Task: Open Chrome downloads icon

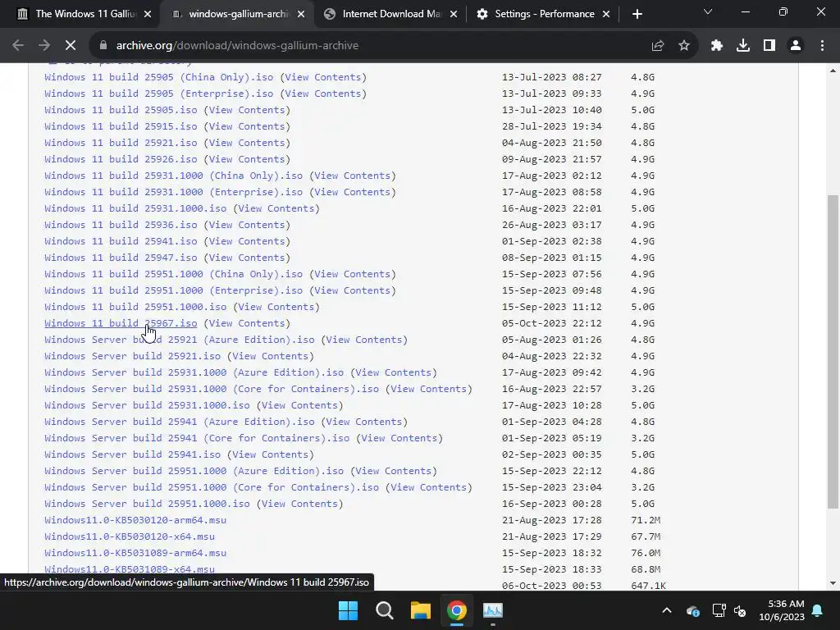Action: point(743,46)
